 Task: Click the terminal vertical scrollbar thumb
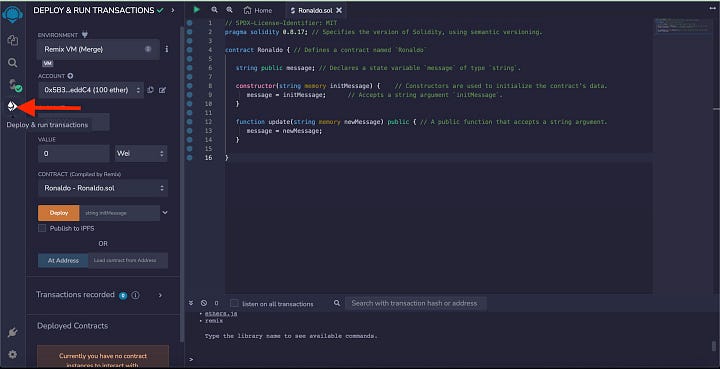[x=714, y=346]
